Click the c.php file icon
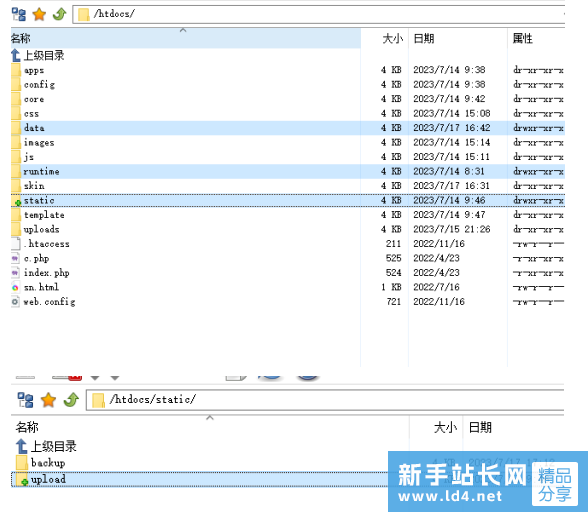Screen dimensions: 588x512 [x=15, y=258]
